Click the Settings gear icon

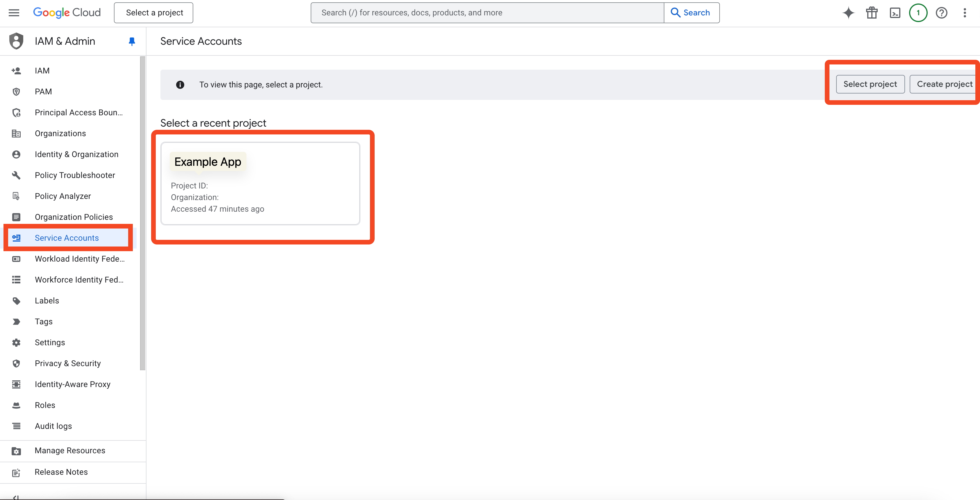(16, 342)
